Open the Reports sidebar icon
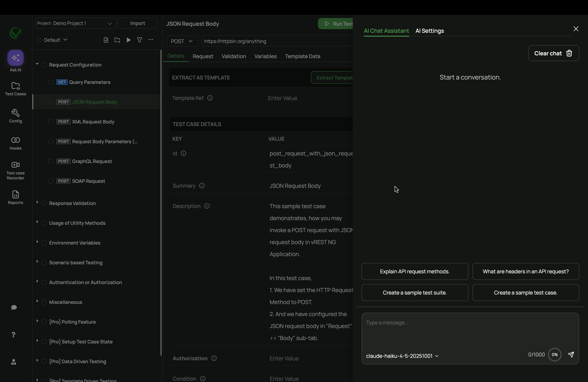The height and width of the screenshot is (382, 588). (x=15, y=194)
